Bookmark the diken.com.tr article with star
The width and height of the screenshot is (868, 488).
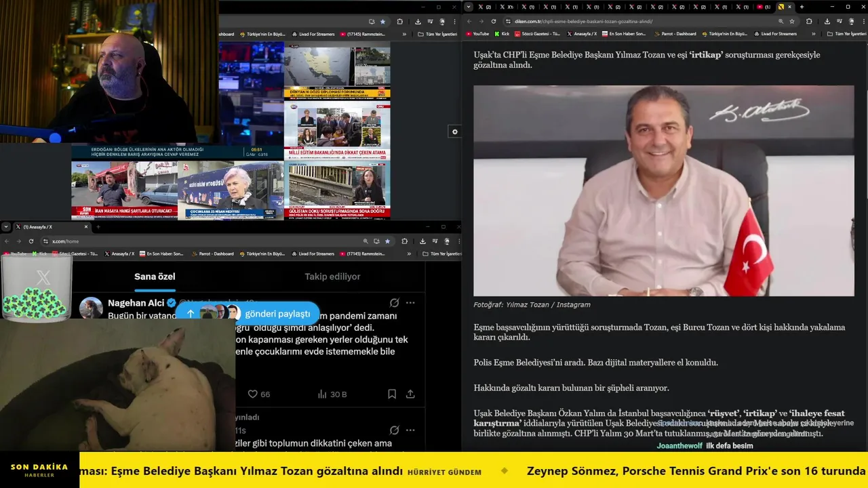(x=792, y=21)
